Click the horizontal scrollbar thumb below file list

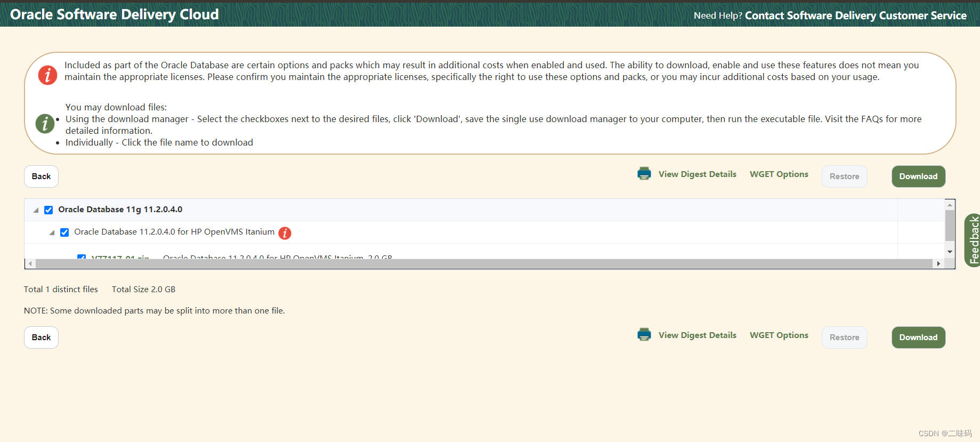tap(484, 263)
